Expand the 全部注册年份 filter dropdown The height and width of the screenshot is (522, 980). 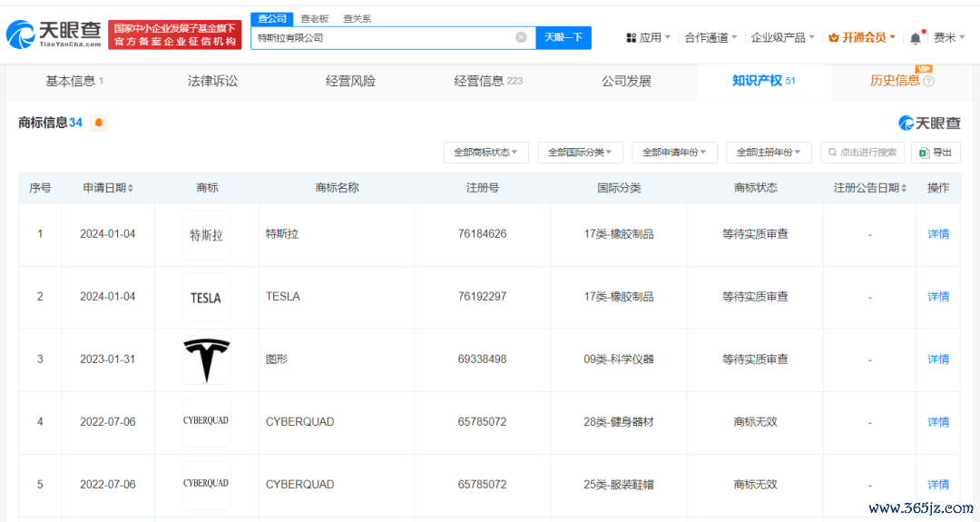point(769,152)
